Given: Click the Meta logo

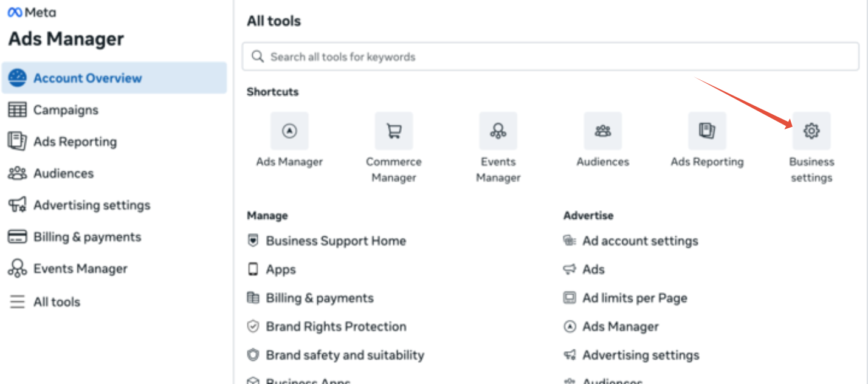Looking at the screenshot, I should pyautogui.click(x=32, y=12).
